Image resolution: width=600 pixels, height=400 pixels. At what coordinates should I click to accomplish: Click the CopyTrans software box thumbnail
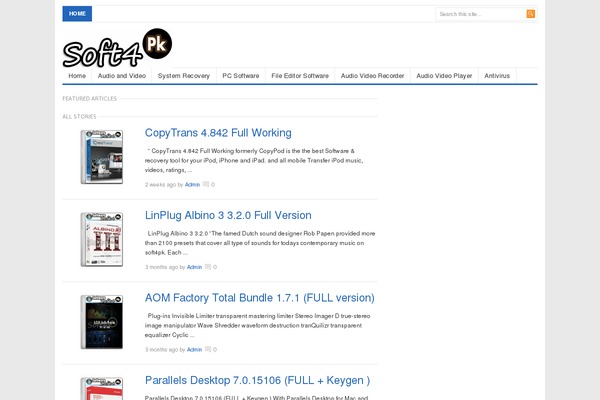(x=102, y=157)
